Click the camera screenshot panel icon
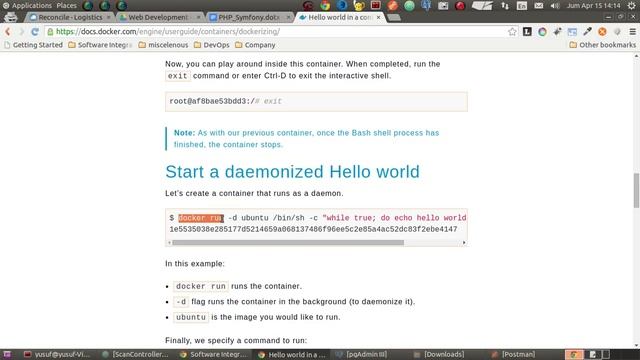640x360 pixels. (x=443, y=5)
